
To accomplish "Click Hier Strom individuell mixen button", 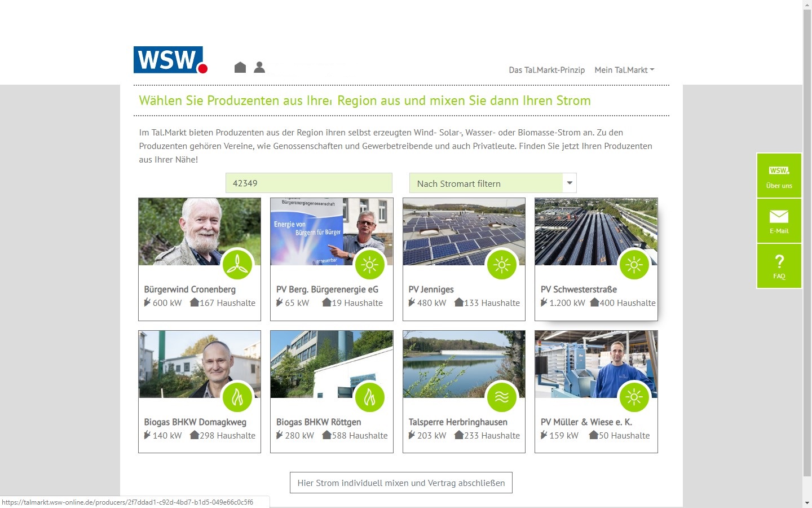I will pos(401,483).
